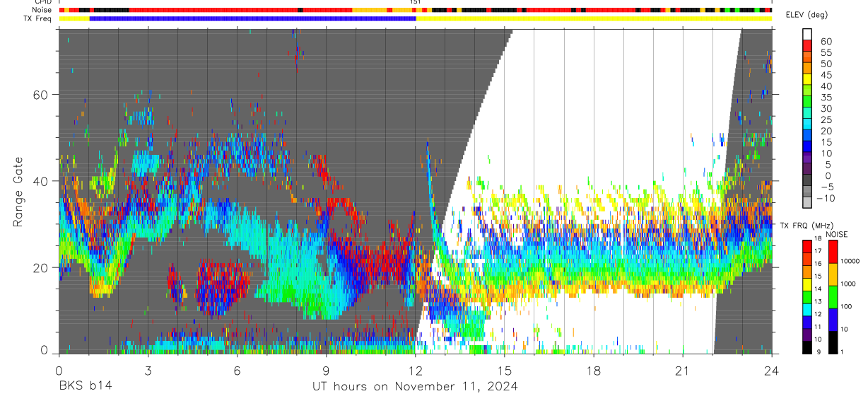Click the 'TX FRQ (MHz)' legend title
Viewport: 868px width, 401px height.
pos(806,226)
